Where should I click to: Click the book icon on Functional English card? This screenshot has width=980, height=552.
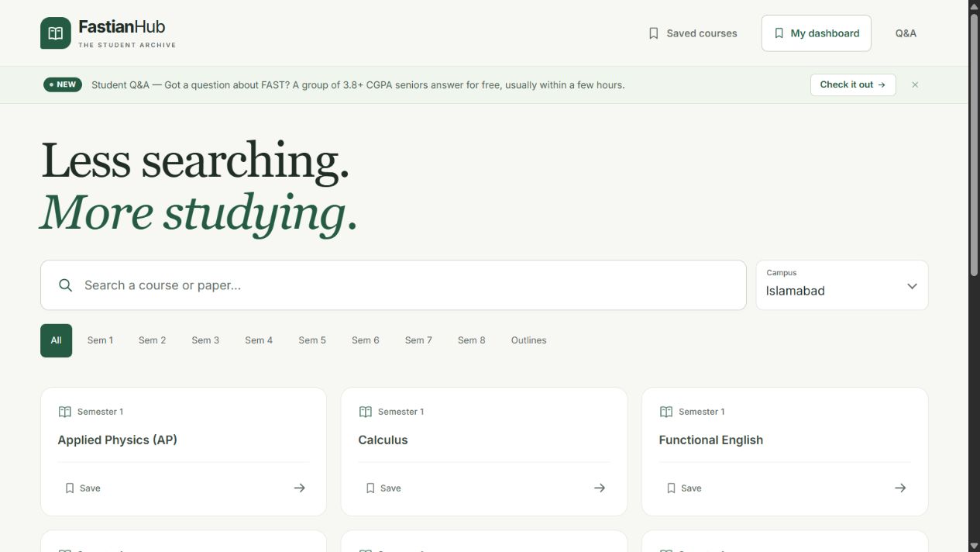tap(666, 412)
